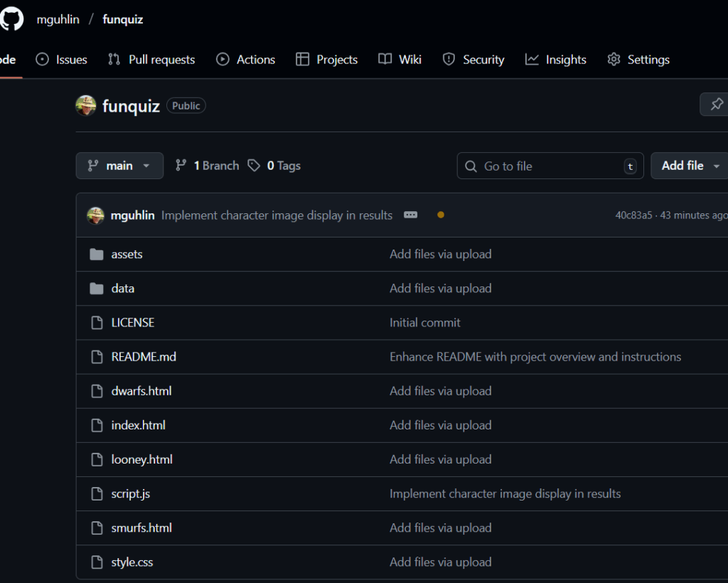The height and width of the screenshot is (583, 728).
Task: Open the main branch selector dropdown
Action: 119,166
